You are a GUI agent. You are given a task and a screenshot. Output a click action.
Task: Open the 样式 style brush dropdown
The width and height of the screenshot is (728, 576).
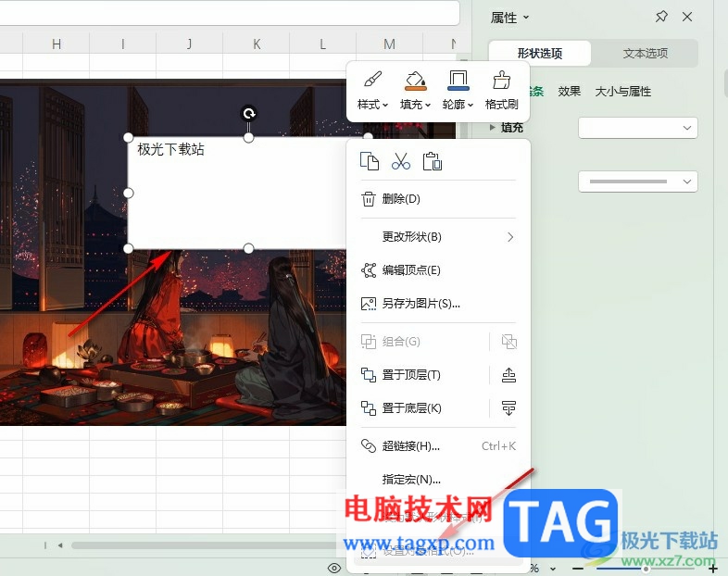click(x=373, y=91)
